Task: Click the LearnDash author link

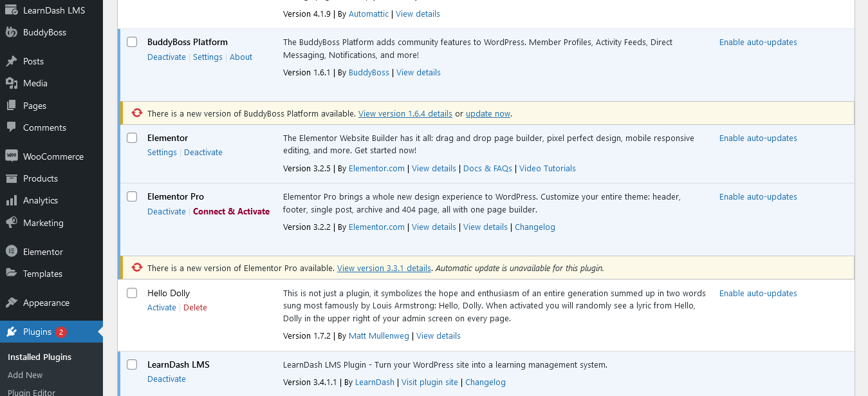Action: pyautogui.click(x=374, y=382)
